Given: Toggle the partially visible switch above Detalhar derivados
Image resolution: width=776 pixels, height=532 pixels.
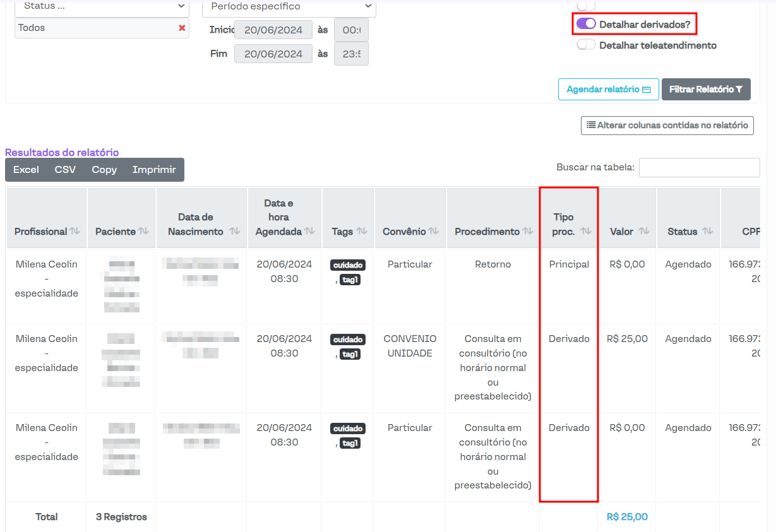Looking at the screenshot, I should [586, 6].
